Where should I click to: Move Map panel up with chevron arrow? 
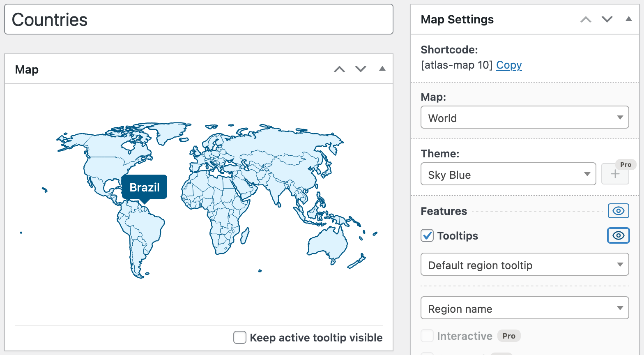tap(339, 69)
